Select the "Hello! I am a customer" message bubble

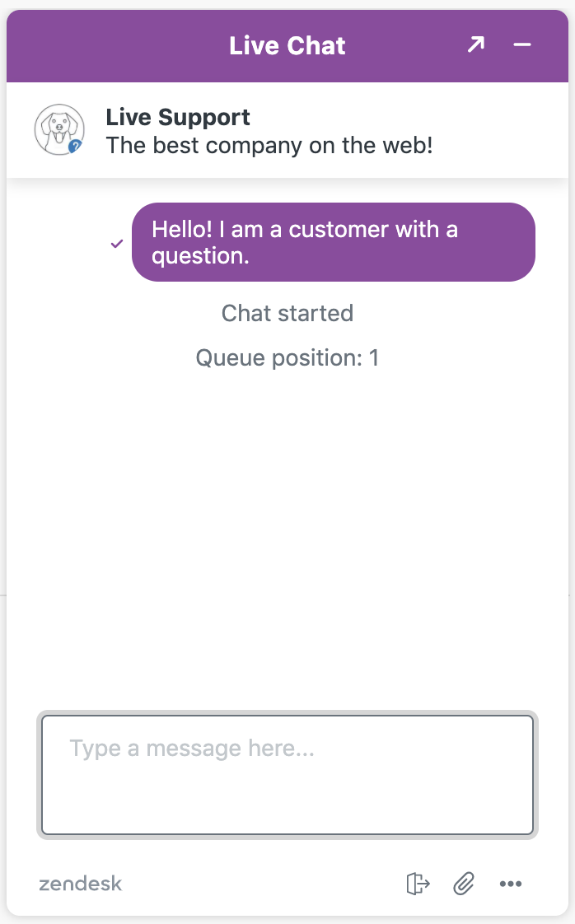coord(333,242)
